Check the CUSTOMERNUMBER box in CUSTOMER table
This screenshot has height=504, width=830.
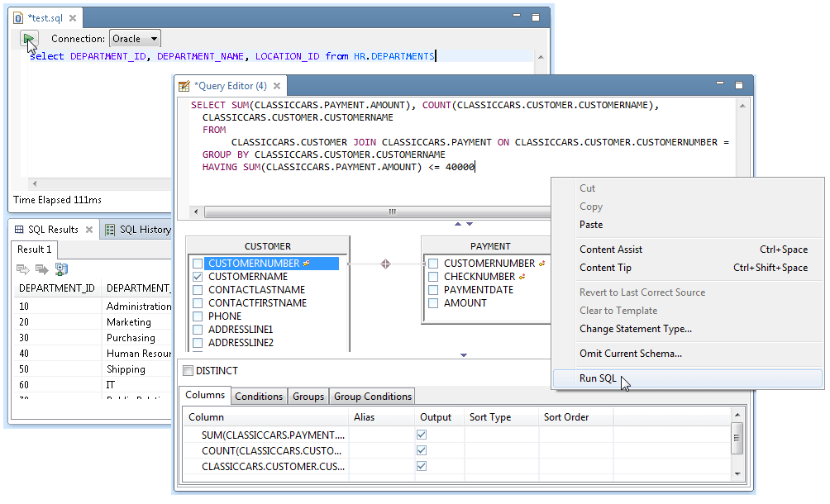[198, 264]
